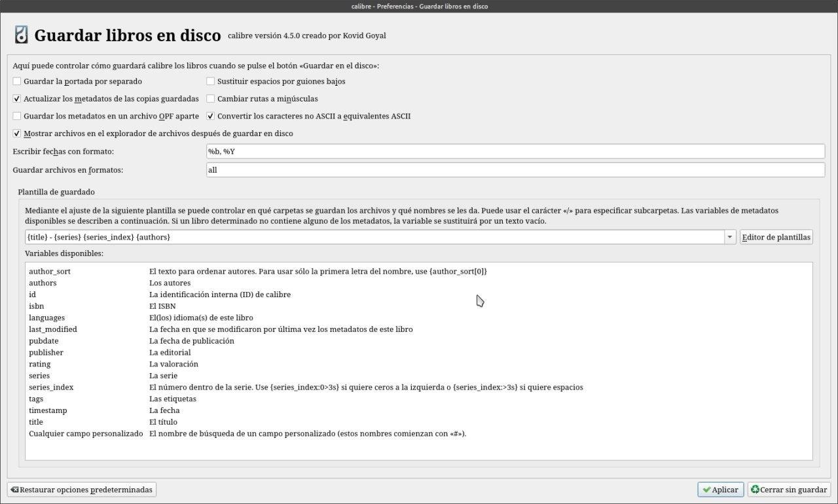
Task: Click description 'El ISBN'
Action: (162, 306)
